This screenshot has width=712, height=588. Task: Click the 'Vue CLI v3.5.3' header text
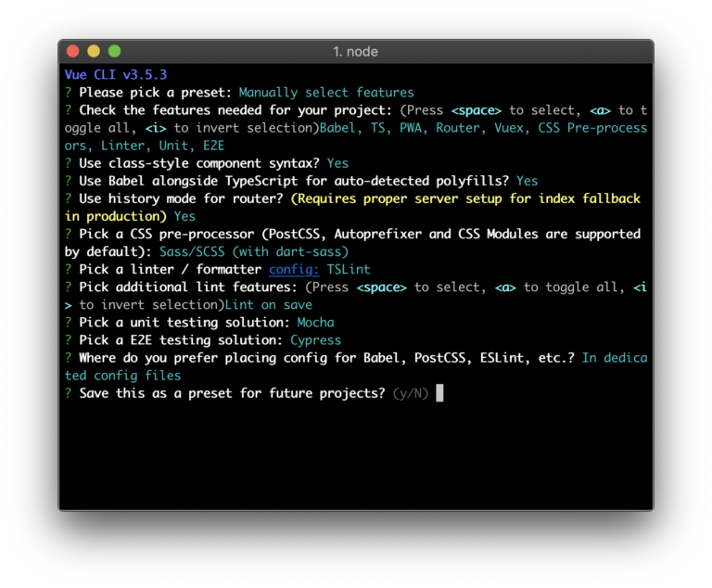coord(116,74)
